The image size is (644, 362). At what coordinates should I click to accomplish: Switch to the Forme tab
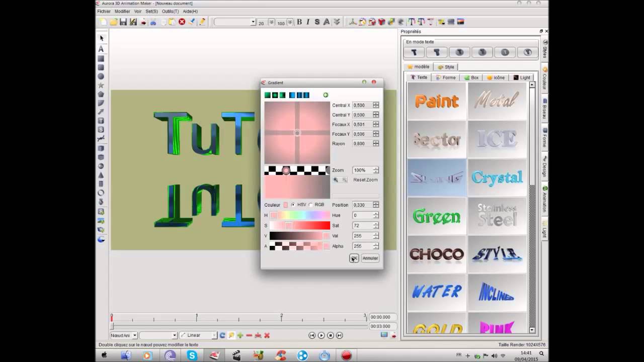pyautogui.click(x=446, y=77)
